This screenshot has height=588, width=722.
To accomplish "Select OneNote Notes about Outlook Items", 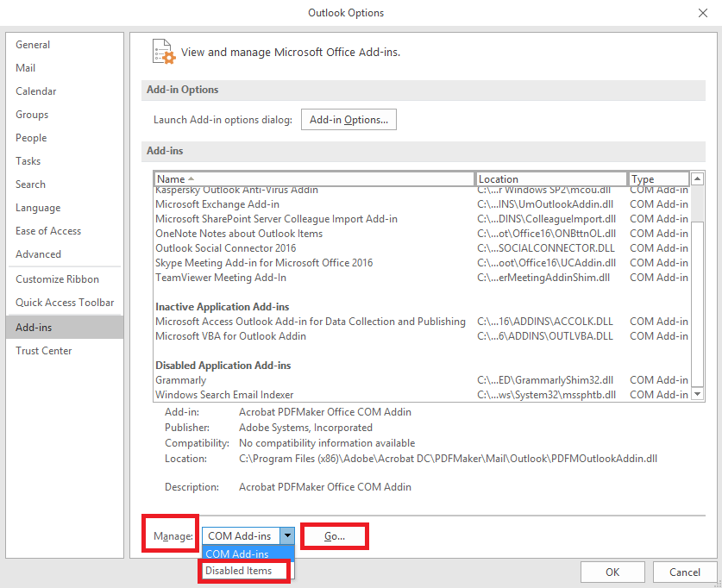I will 422,234.
